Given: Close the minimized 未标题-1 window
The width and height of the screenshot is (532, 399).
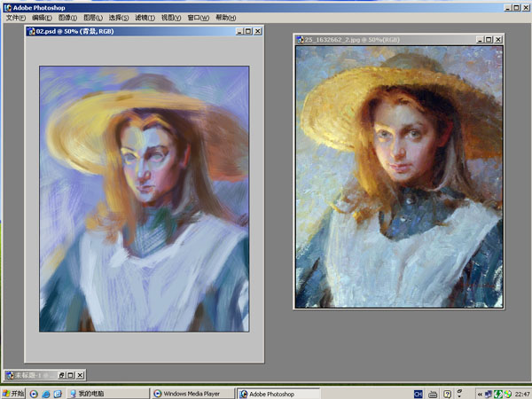Looking at the screenshot, I should (x=80, y=375).
